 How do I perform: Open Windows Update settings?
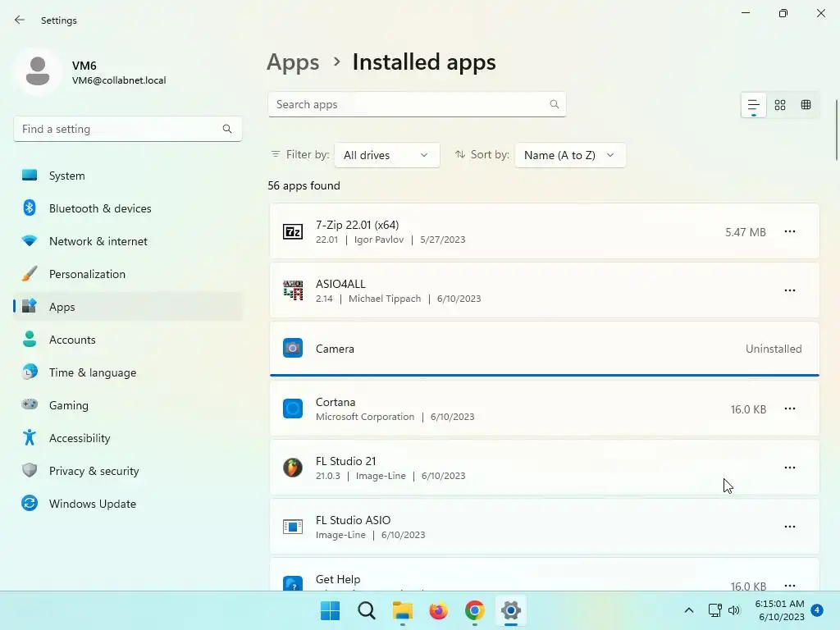pyautogui.click(x=128, y=504)
